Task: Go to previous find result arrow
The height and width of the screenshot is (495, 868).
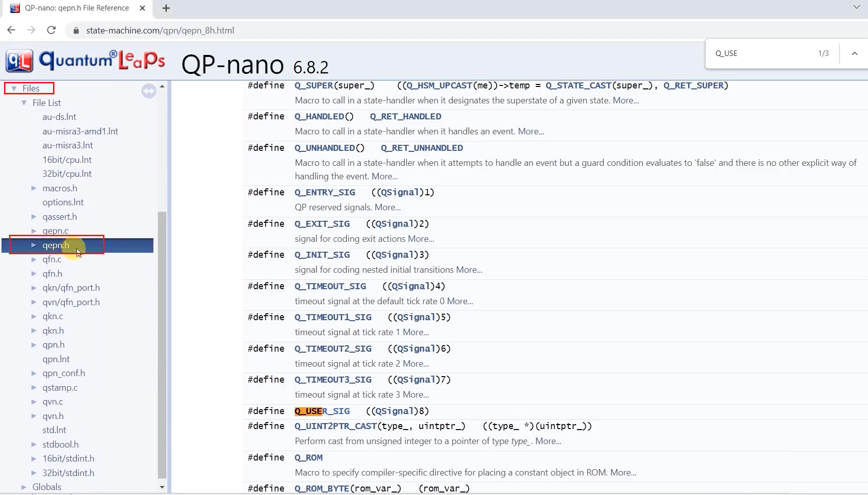Action: pyautogui.click(x=855, y=53)
